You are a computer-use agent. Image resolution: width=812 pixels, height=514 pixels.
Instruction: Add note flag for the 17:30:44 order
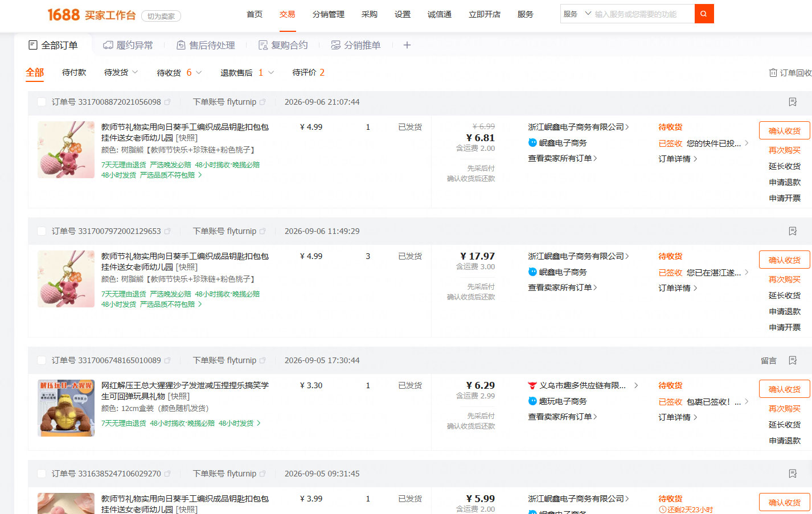pyautogui.click(x=793, y=360)
